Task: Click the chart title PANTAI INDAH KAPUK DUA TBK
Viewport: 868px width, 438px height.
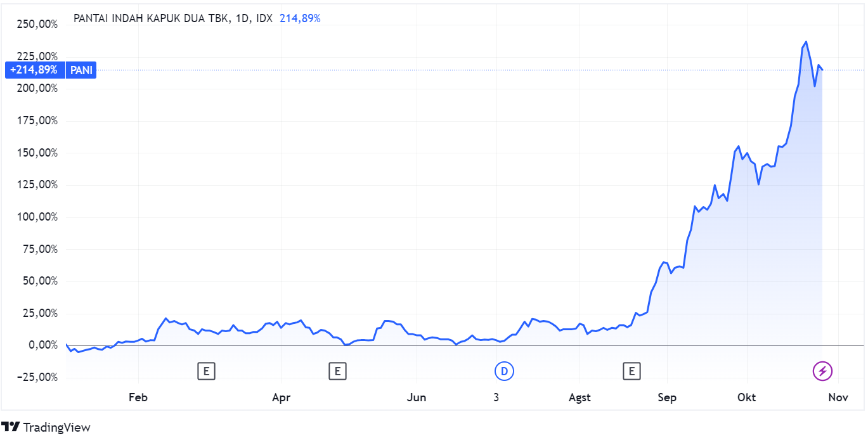Action: pos(152,18)
